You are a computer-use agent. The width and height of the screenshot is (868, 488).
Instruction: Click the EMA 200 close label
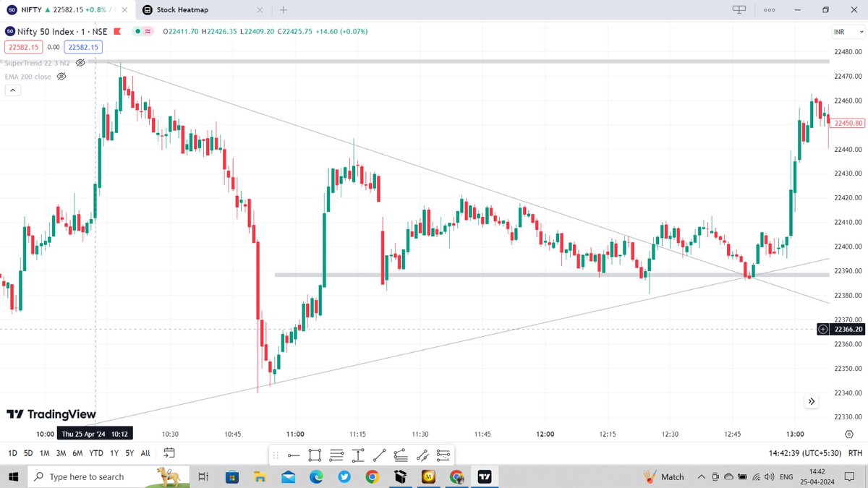tap(27, 76)
